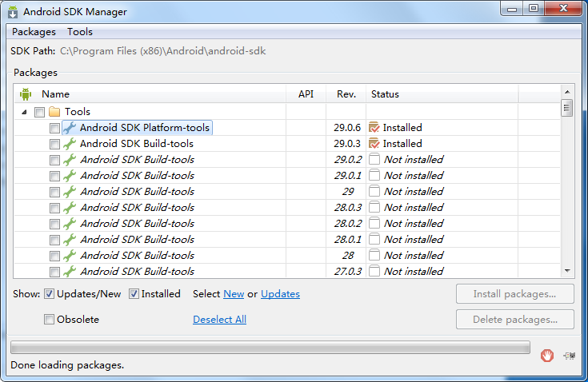This screenshot has height=382, width=588.
Task: Click the Tools folder icon
Action: (54, 112)
